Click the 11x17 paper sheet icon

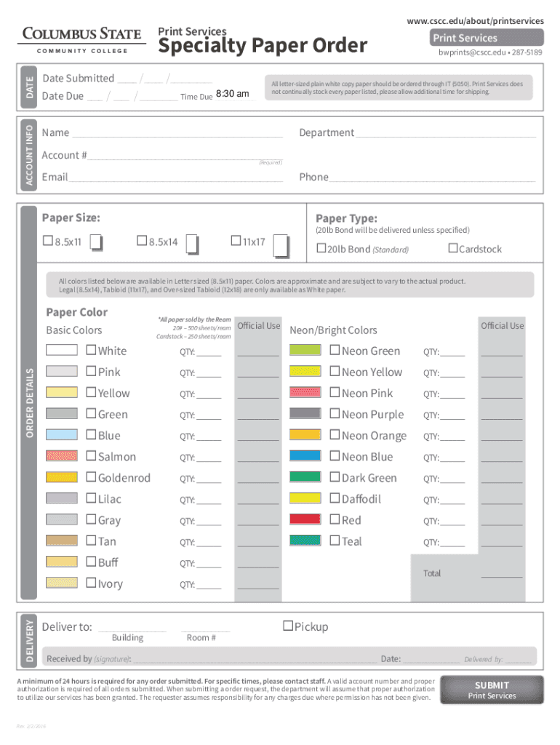pyautogui.click(x=281, y=246)
